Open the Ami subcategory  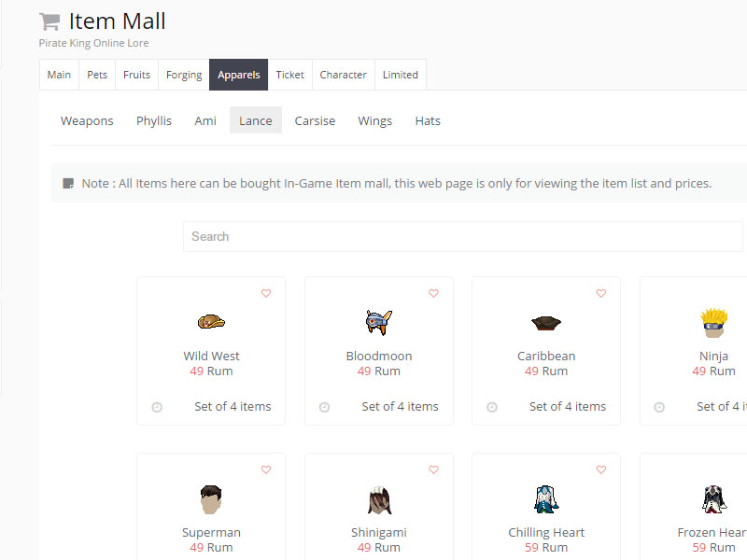(205, 120)
